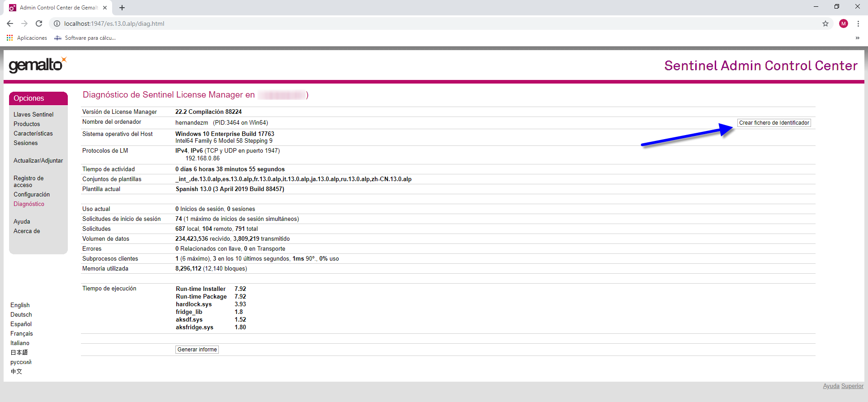
Task: Select the Spanish 13.0 template text
Action: 230,189
